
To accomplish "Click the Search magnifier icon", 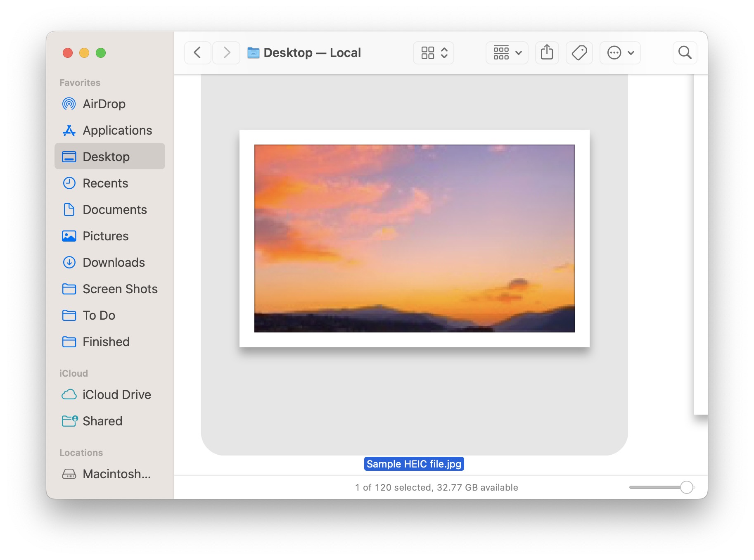I will point(685,53).
